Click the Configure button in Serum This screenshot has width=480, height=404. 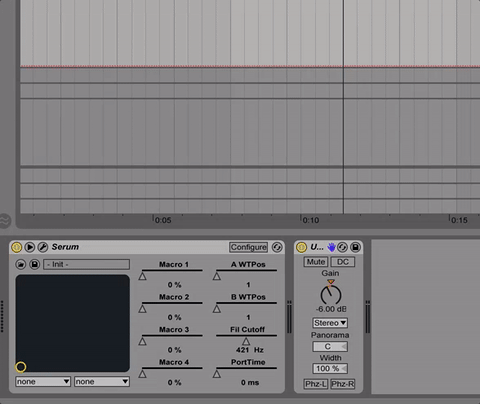click(x=248, y=247)
